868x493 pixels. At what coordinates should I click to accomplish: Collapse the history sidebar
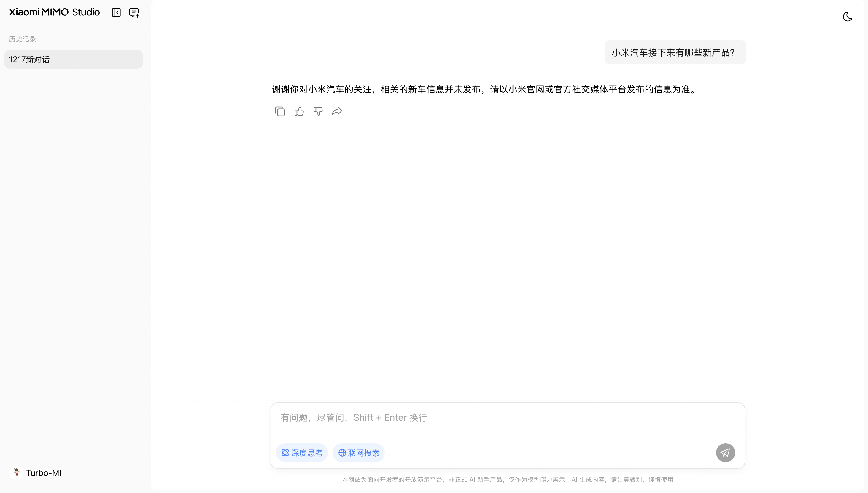click(x=116, y=12)
